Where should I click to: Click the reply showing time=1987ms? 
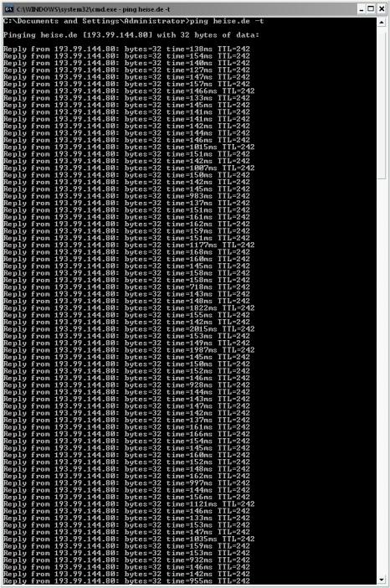pos(129,350)
